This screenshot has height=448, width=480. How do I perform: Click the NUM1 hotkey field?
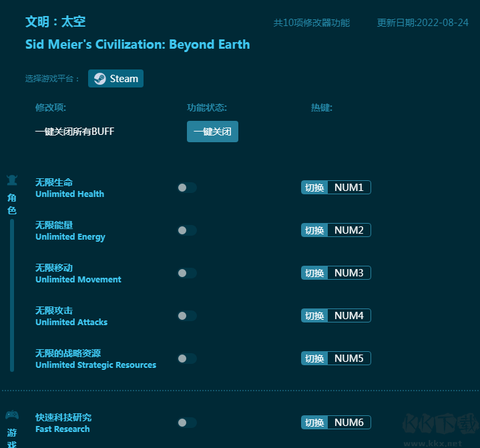point(349,188)
